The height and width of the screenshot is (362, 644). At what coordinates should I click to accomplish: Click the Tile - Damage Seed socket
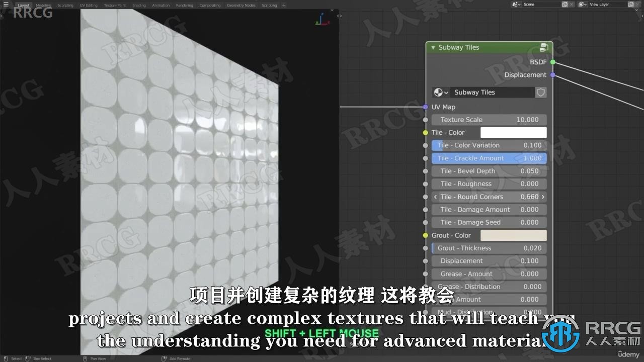tap(426, 222)
